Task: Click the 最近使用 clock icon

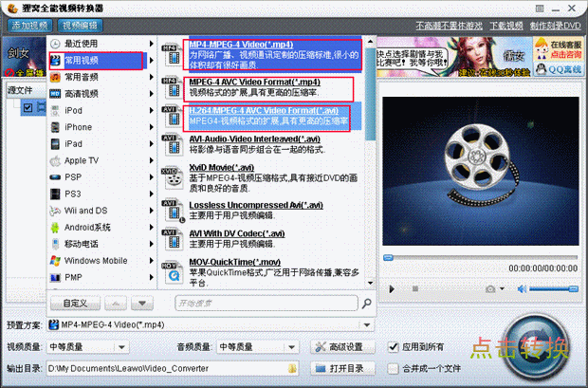Action: (x=55, y=44)
